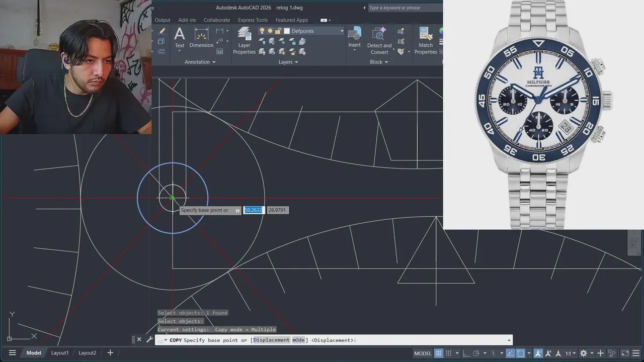The image size is (644, 362).
Task: Click Turn All Layers On icon
Action: click(262, 52)
